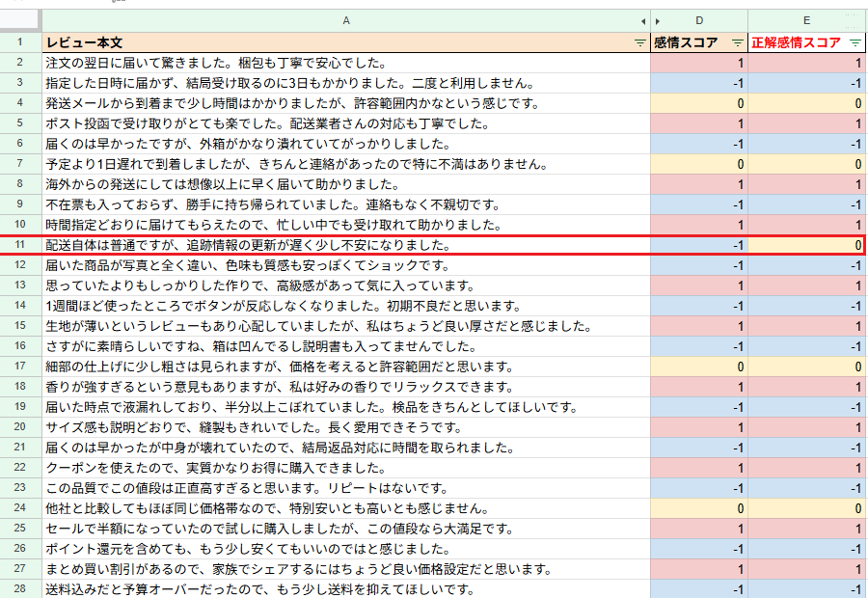Open filter for 感情スコア column

738,42
